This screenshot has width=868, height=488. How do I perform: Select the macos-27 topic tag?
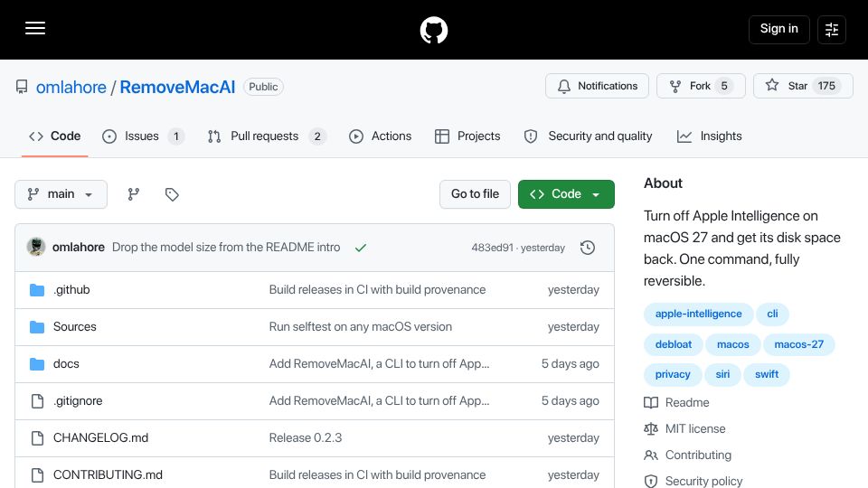coord(798,344)
